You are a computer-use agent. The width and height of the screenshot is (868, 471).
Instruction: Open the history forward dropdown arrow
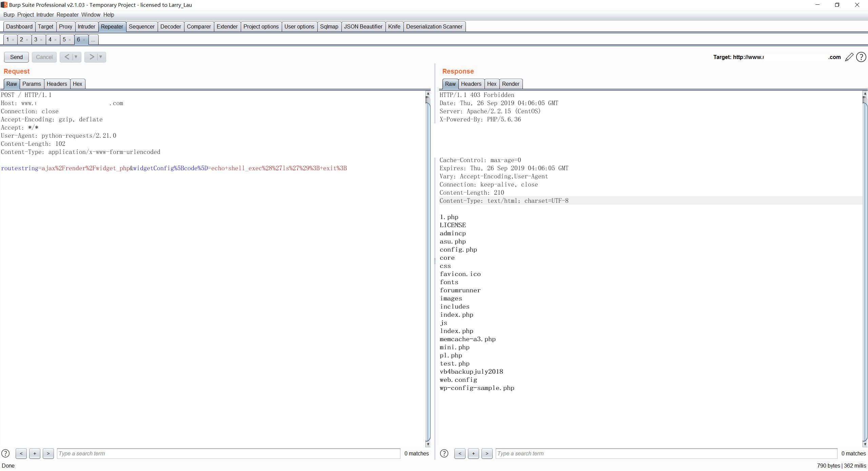(101, 57)
